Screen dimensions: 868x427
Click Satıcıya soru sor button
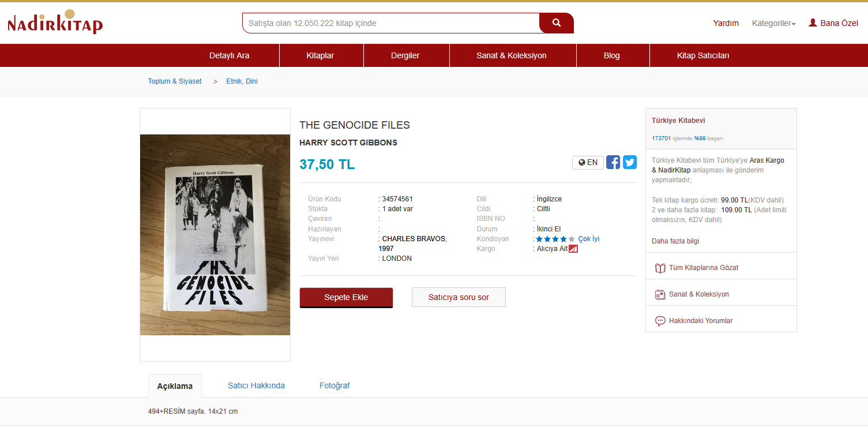[x=459, y=297]
